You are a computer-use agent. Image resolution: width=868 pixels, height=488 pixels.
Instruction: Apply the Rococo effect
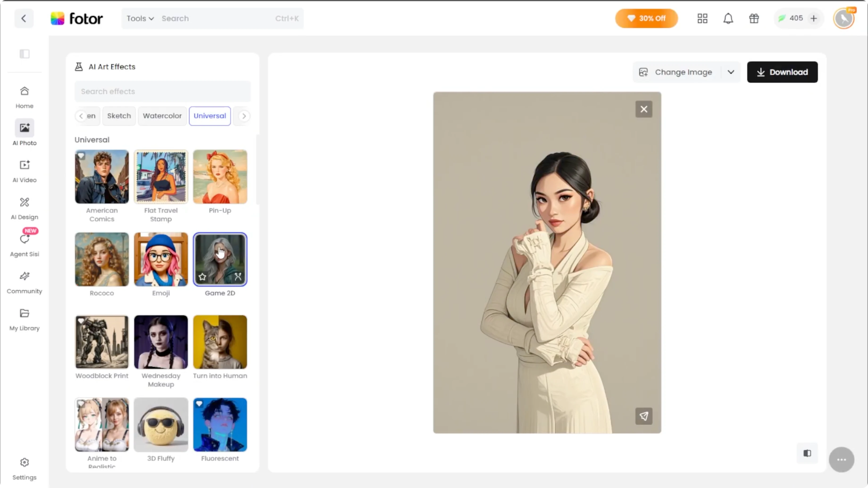[x=102, y=259]
